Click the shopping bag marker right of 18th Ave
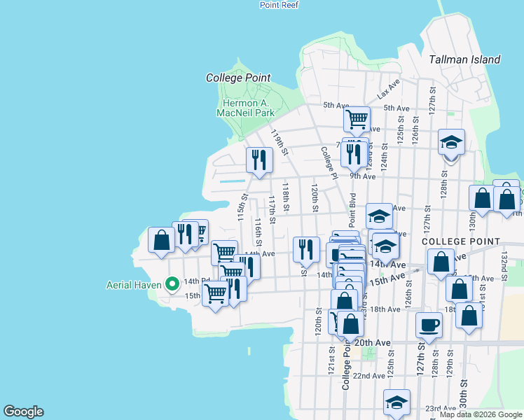The width and height of the screenshot is (524, 420). click(469, 316)
